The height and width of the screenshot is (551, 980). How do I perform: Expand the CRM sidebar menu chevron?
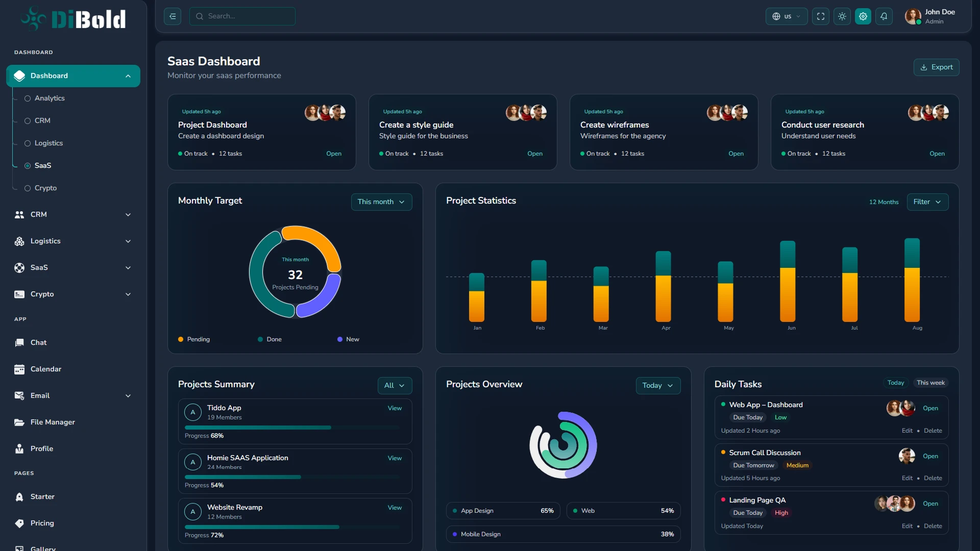128,215
